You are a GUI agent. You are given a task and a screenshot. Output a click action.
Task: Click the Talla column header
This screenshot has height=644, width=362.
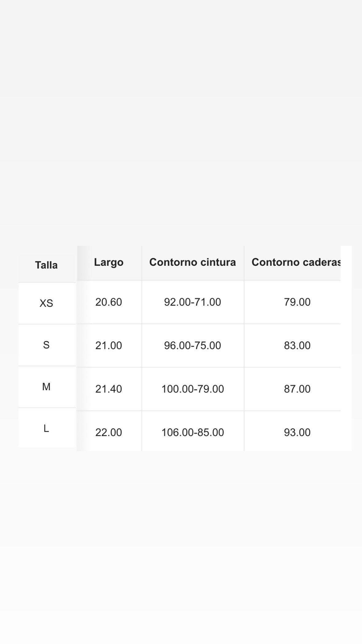46,265
